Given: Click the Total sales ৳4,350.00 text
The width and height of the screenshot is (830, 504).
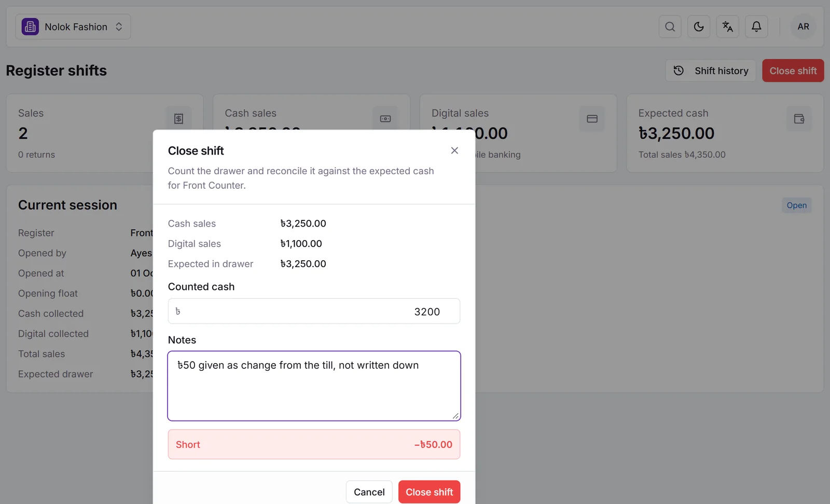Looking at the screenshot, I should click(x=682, y=155).
